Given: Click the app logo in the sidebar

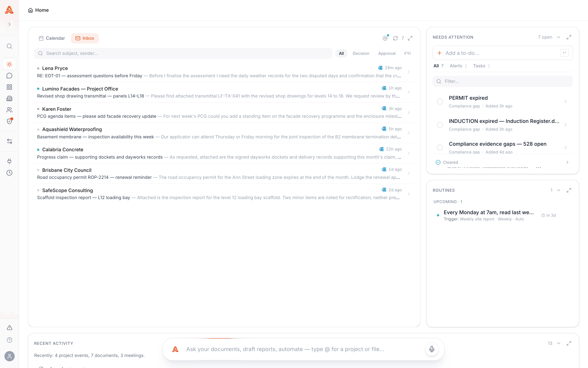Looking at the screenshot, I should (x=9, y=10).
